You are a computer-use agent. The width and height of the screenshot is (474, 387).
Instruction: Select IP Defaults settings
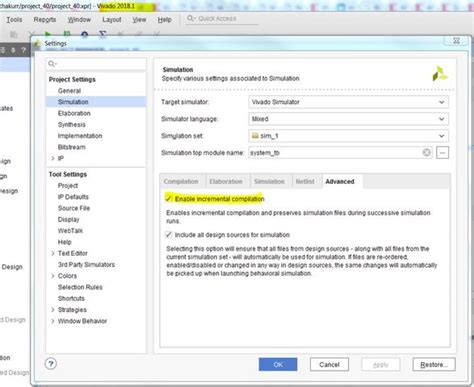coord(73,197)
